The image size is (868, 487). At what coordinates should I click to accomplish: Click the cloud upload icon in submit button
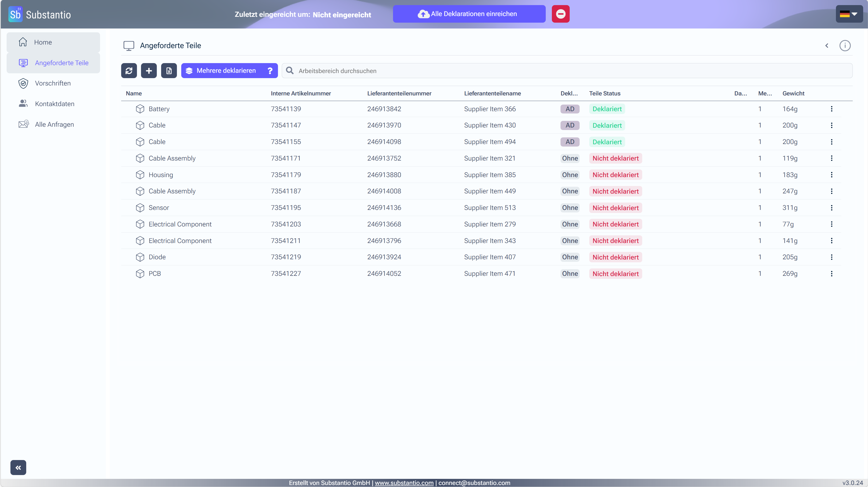[x=423, y=14]
